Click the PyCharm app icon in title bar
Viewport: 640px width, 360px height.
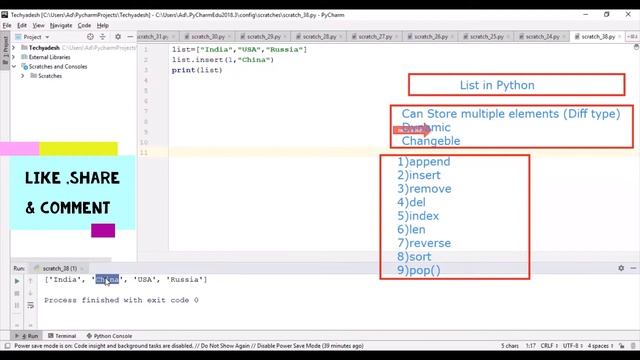[x=4, y=15]
